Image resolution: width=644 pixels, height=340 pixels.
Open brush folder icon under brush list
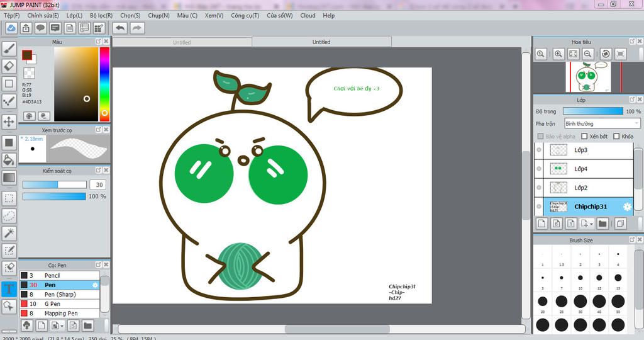pyautogui.click(x=87, y=326)
